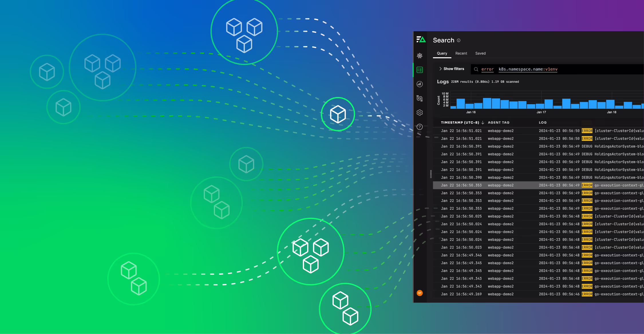Open Settings via the gear icon

coord(420,112)
